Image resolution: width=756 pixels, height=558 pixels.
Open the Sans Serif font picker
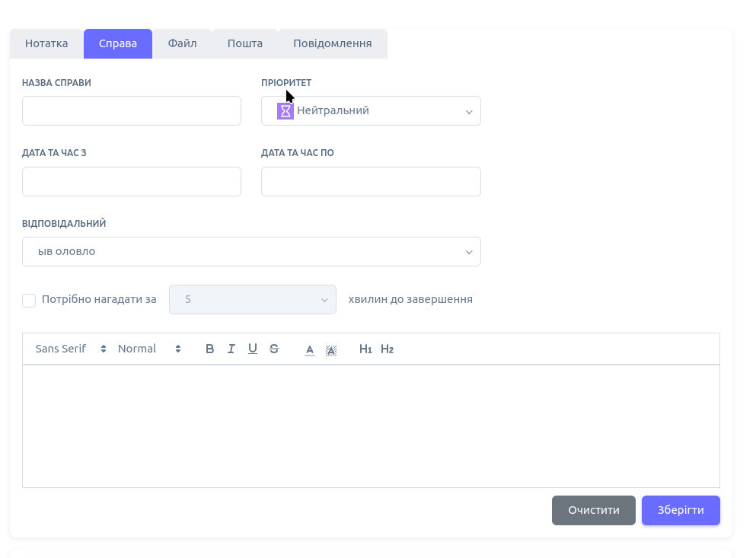pos(71,349)
